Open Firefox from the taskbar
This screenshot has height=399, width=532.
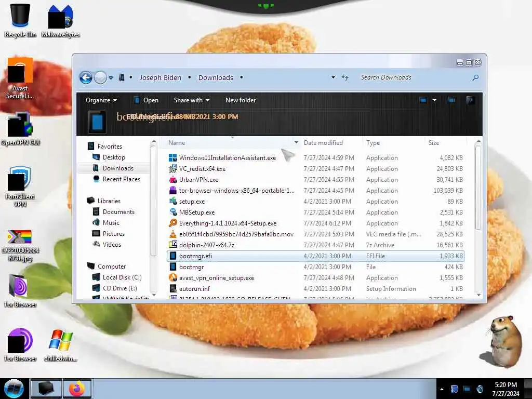coord(77,389)
